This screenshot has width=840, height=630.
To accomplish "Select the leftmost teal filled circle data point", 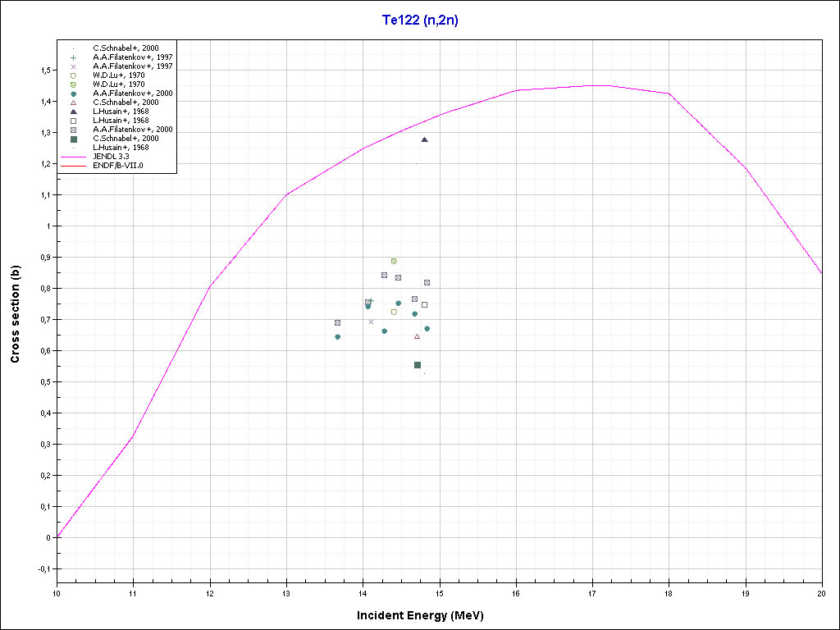I will tap(337, 336).
